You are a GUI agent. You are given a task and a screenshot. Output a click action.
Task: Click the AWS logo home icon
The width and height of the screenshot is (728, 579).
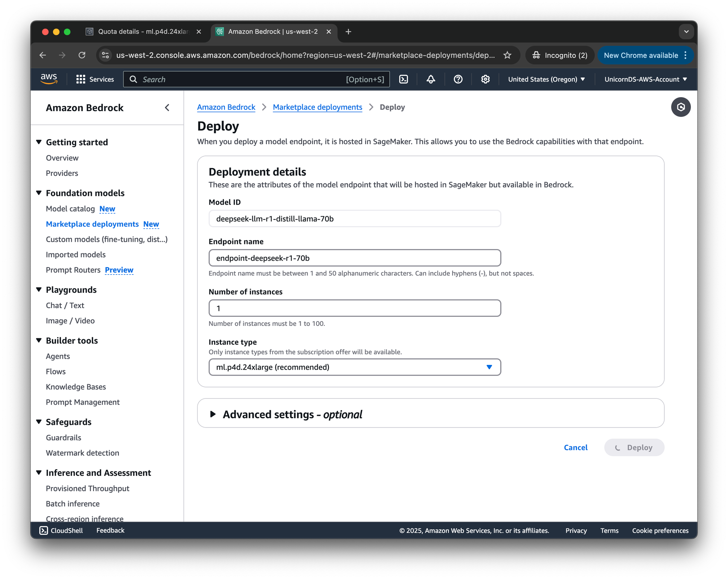pyautogui.click(x=49, y=79)
